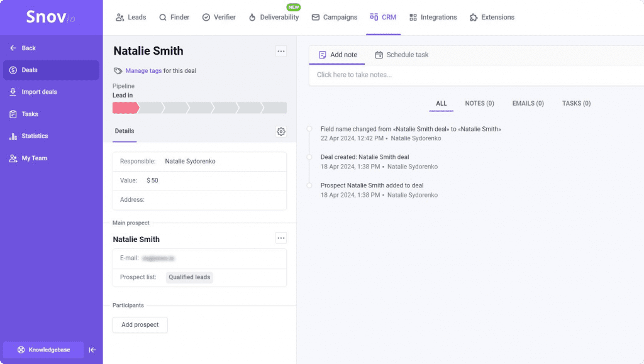Open the deal header three-dot menu
Viewport: 644px width, 364px height.
pyautogui.click(x=281, y=51)
